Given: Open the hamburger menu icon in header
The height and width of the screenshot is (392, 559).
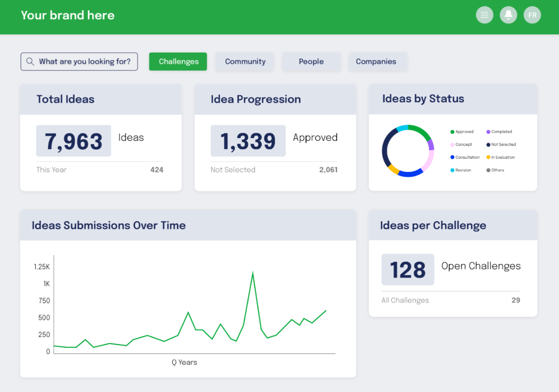Looking at the screenshot, I should [485, 15].
